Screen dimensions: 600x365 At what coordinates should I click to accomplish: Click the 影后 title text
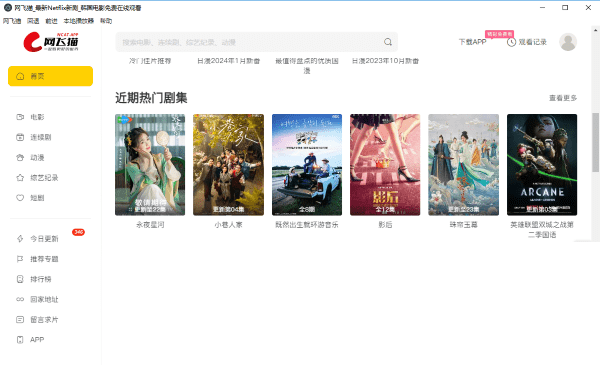(x=385, y=225)
